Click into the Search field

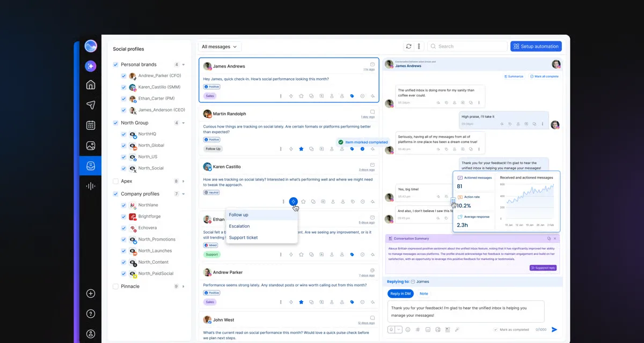(467, 47)
